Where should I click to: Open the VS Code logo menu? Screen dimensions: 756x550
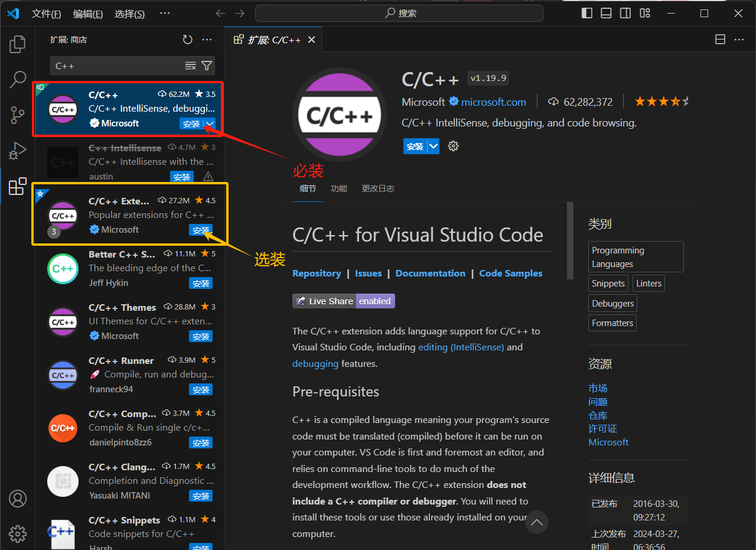[x=13, y=13]
